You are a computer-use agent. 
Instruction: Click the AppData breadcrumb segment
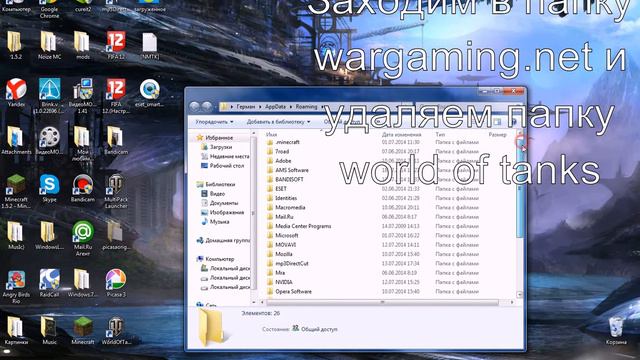276,107
